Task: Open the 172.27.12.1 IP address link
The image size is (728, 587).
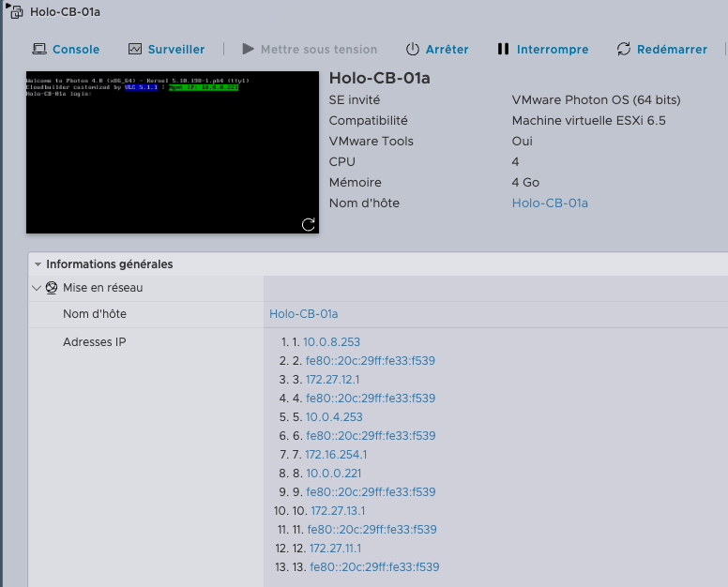Action: point(332,380)
